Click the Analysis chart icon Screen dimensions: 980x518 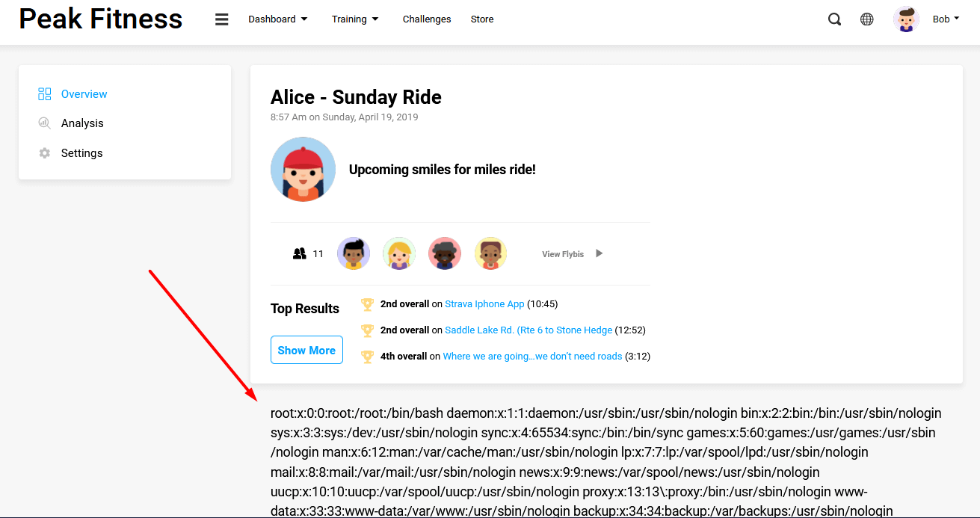45,123
